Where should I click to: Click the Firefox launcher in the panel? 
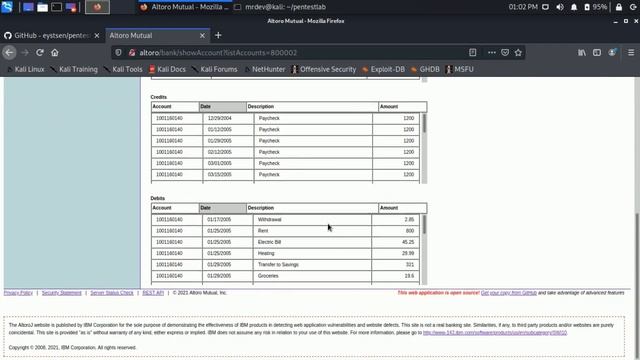[97, 7]
